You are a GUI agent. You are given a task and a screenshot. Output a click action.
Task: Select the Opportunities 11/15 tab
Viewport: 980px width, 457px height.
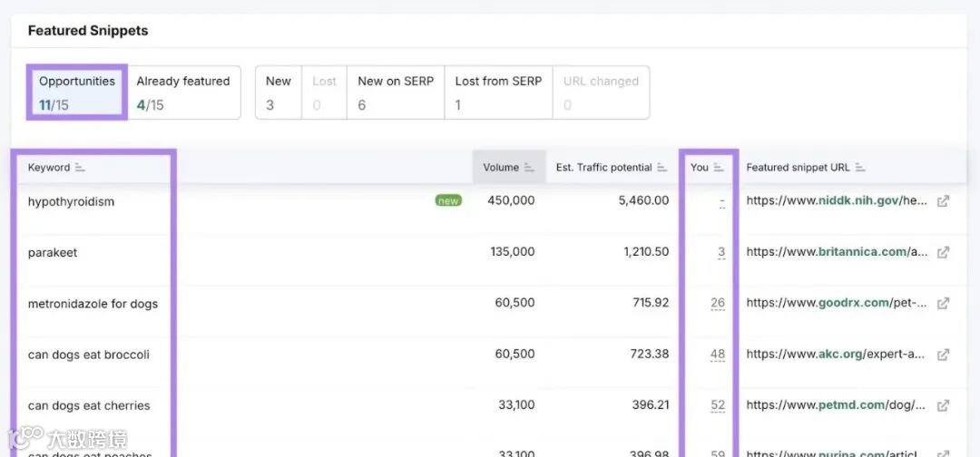click(x=77, y=92)
